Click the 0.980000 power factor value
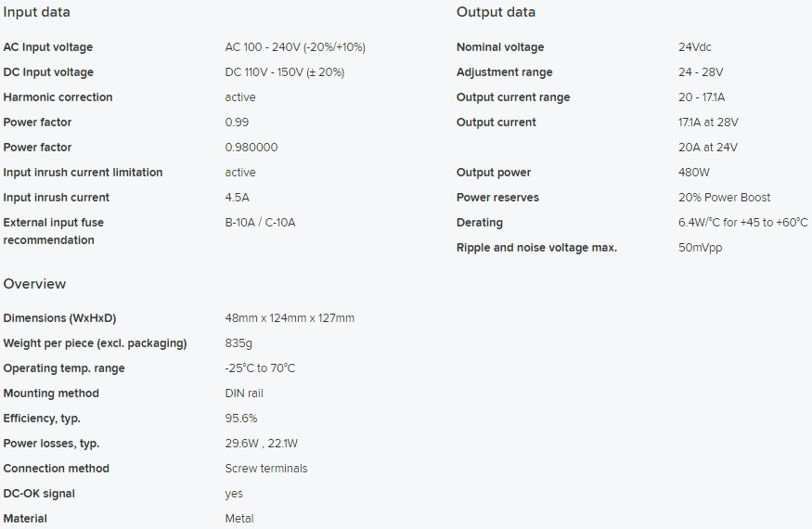The width and height of the screenshot is (812, 529). coord(251,148)
